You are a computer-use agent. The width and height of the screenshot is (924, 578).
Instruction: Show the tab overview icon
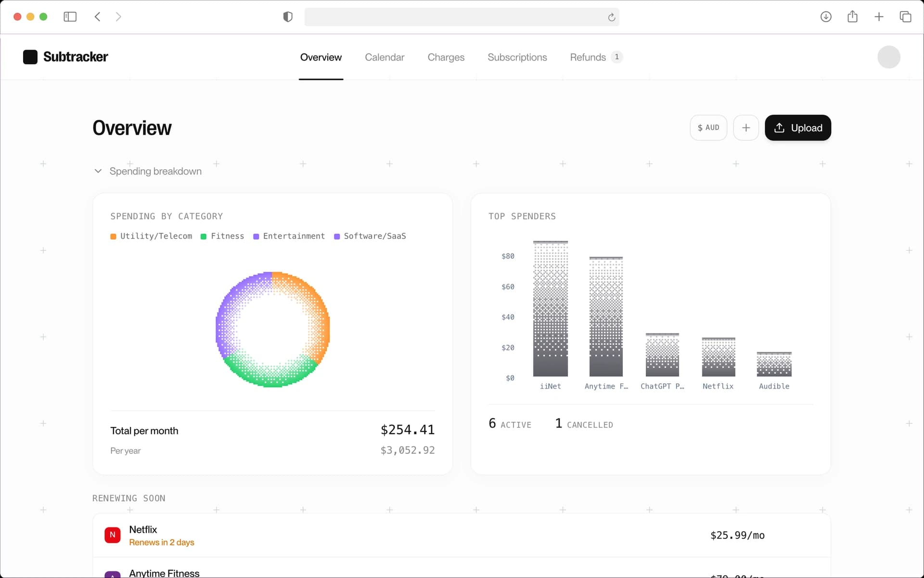pos(905,17)
